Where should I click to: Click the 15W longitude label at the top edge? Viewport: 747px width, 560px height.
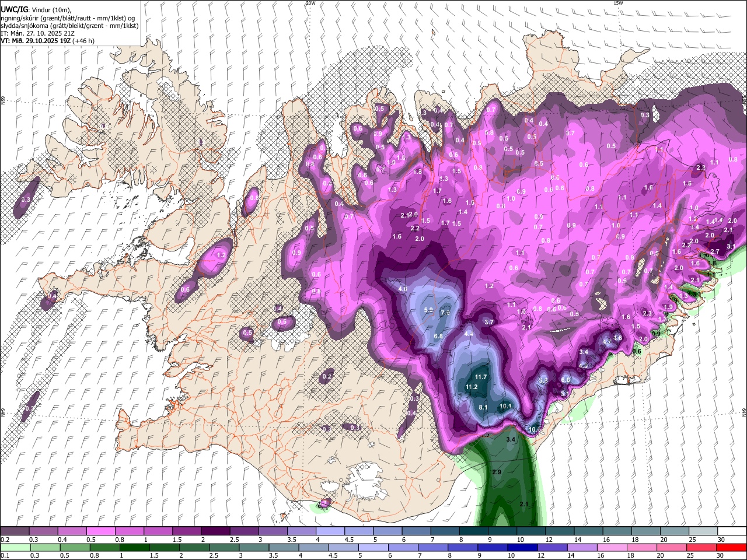click(x=618, y=3)
